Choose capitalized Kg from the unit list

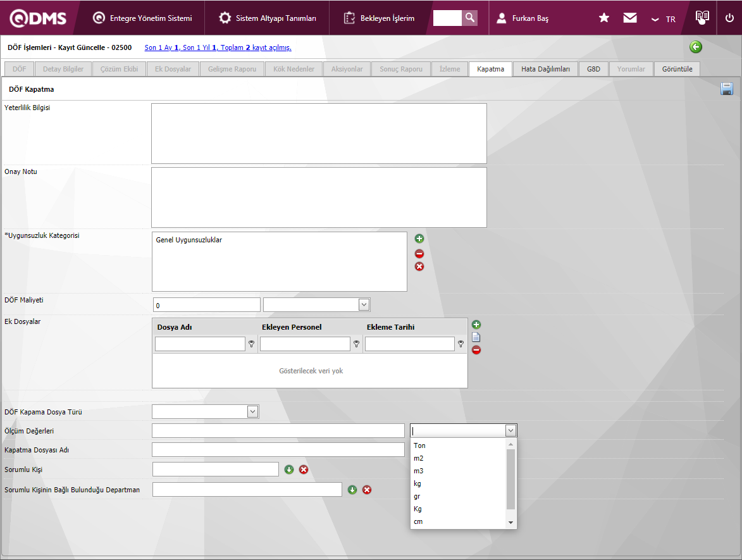click(x=458, y=509)
